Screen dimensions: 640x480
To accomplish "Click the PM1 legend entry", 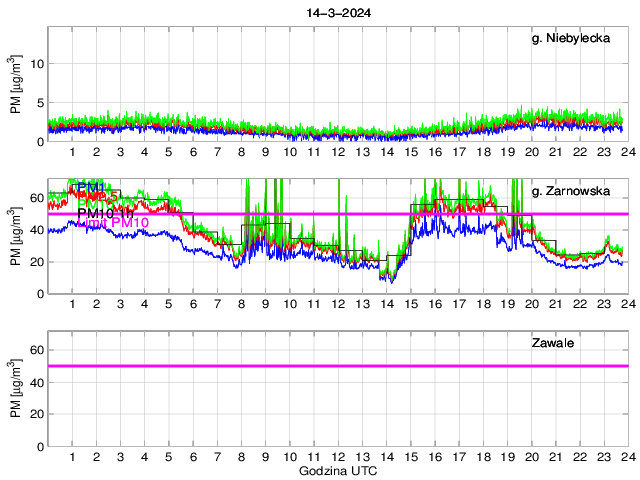I will pyautogui.click(x=93, y=187).
